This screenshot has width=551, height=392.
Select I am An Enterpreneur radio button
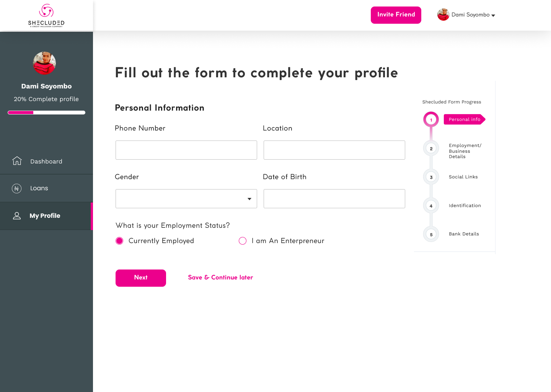[243, 241]
